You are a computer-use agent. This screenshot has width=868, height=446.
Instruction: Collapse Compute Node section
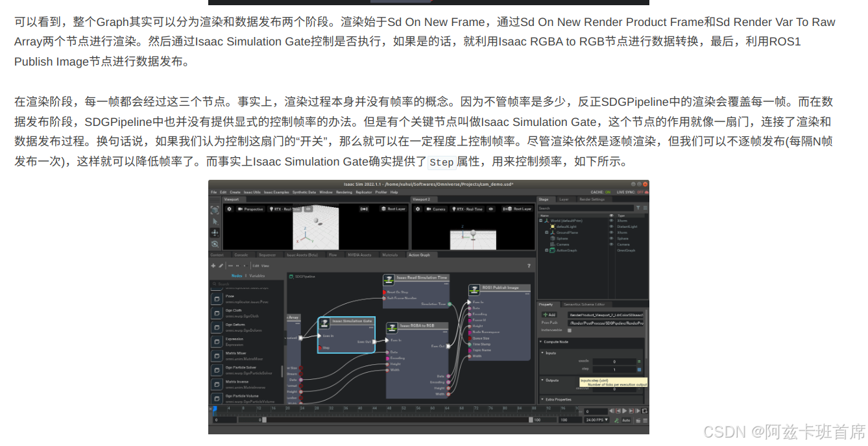[x=541, y=341]
